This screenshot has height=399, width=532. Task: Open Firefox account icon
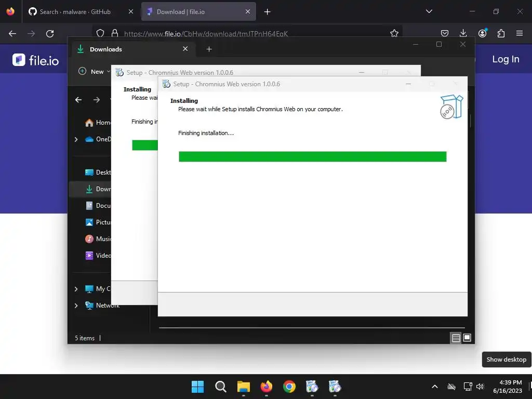point(482,33)
